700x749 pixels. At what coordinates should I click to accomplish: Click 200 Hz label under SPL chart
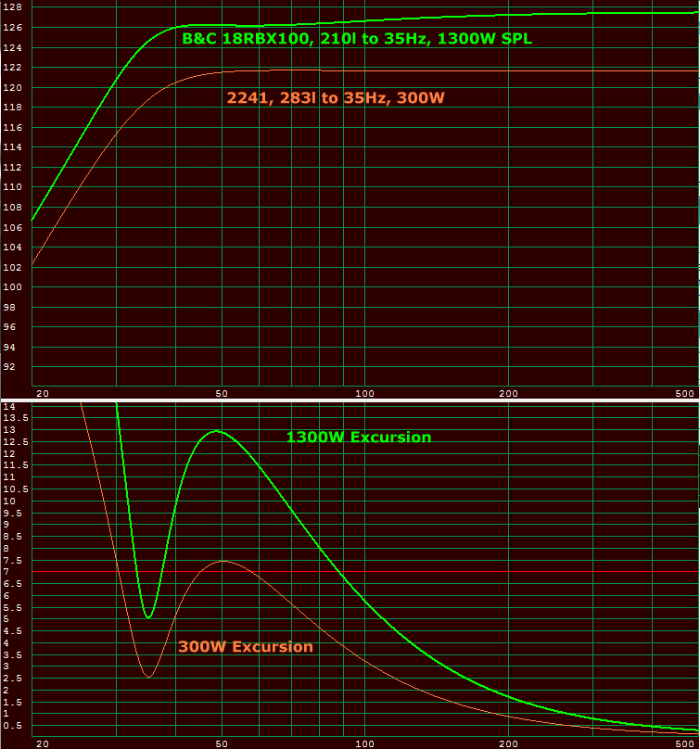[x=508, y=394]
